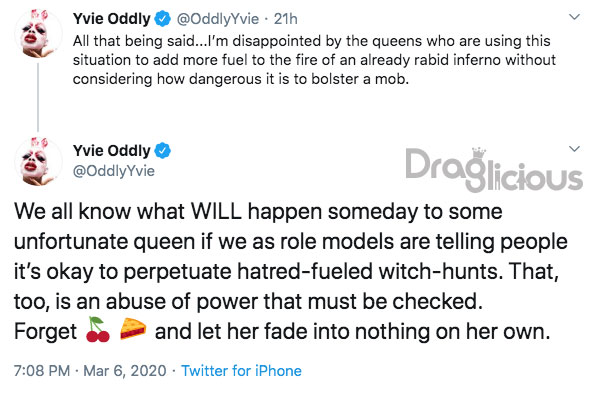
Task: Click the main tweet text about witch-hunts
Action: [291, 271]
